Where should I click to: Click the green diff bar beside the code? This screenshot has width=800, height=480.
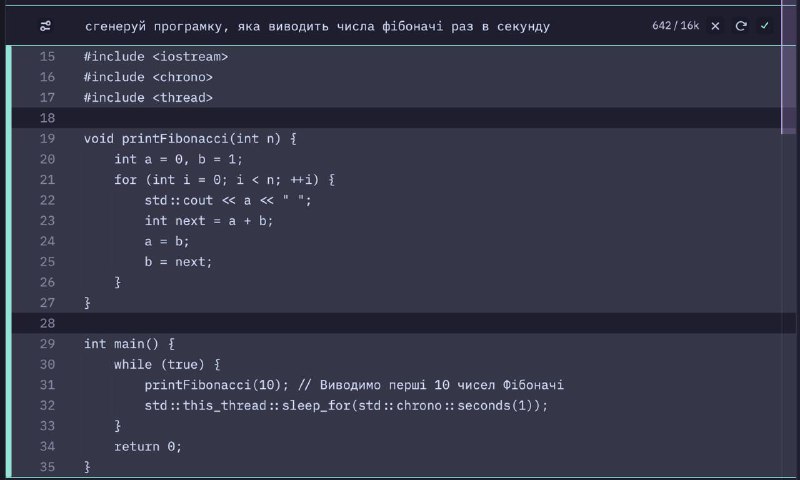click(9, 261)
